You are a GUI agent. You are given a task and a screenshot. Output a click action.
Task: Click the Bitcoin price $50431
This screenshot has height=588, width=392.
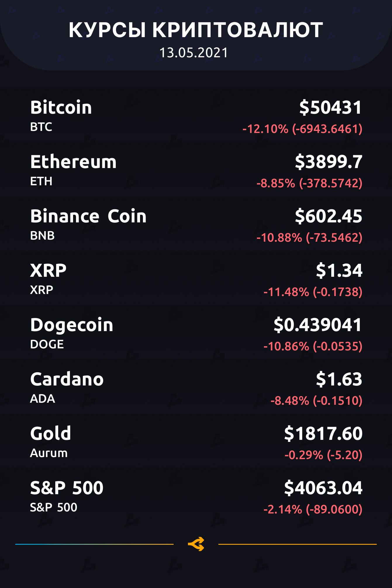[331, 107]
